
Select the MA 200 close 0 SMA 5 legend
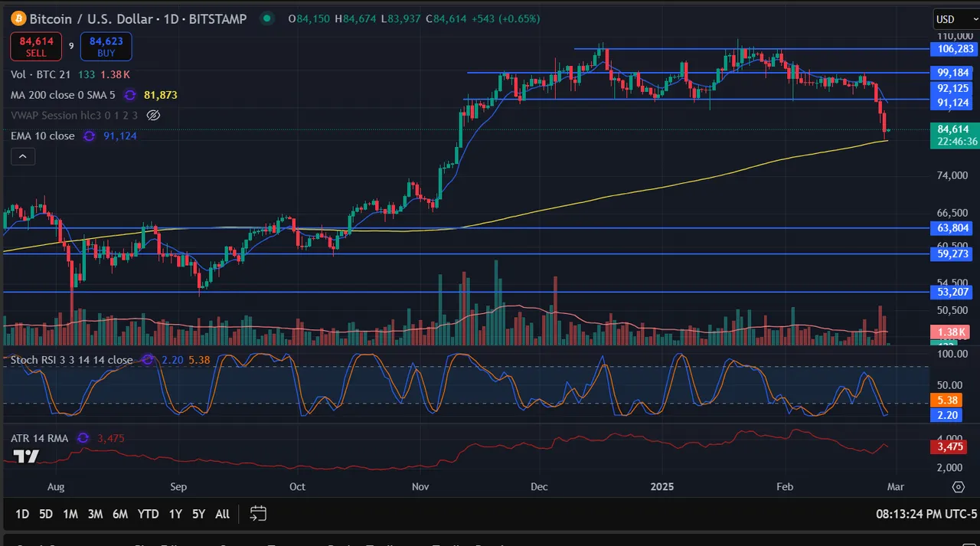click(x=63, y=95)
